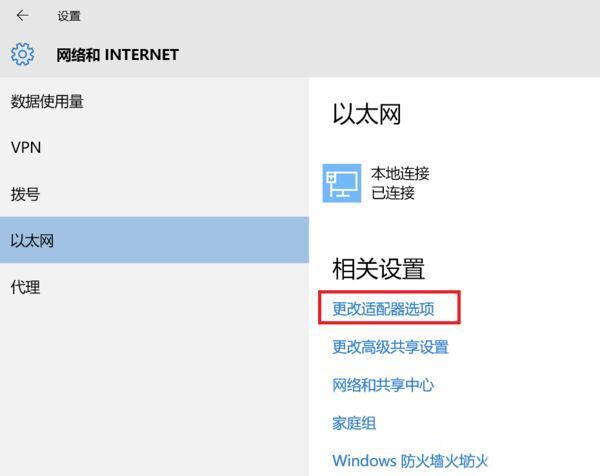Viewport: 600px width, 476px height.
Task: Click the 已连接 status text
Action: click(393, 193)
